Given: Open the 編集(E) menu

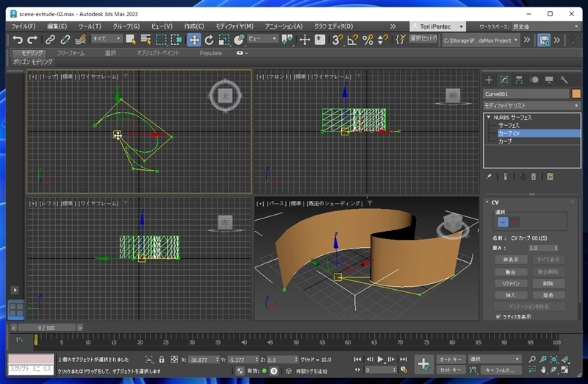Looking at the screenshot, I should 57,26.
